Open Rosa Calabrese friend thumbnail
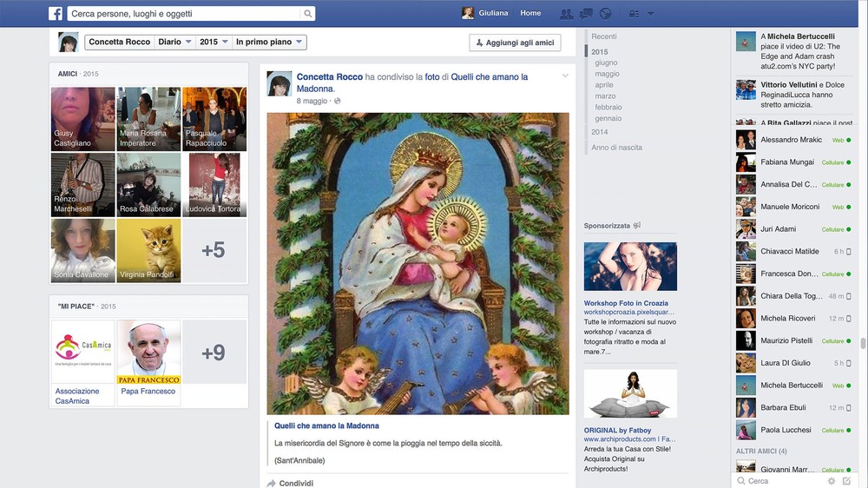 (149, 184)
